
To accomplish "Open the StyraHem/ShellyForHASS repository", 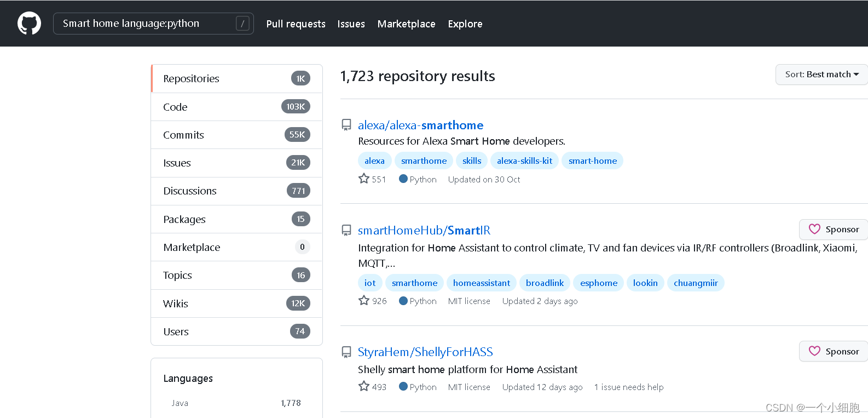I will pyautogui.click(x=425, y=352).
